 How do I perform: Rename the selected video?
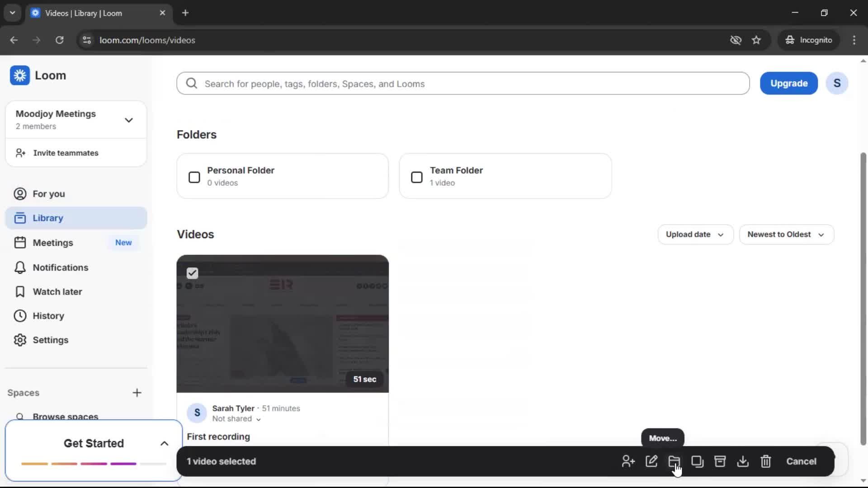(651, 461)
